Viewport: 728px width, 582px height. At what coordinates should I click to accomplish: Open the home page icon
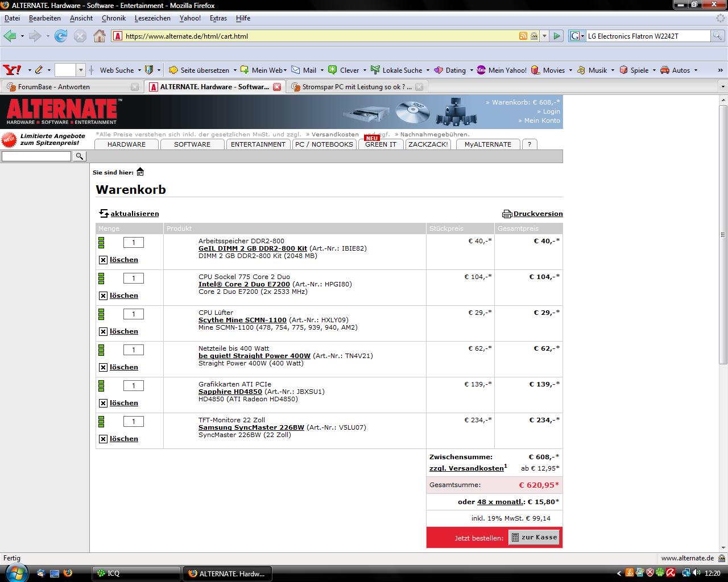click(100, 36)
